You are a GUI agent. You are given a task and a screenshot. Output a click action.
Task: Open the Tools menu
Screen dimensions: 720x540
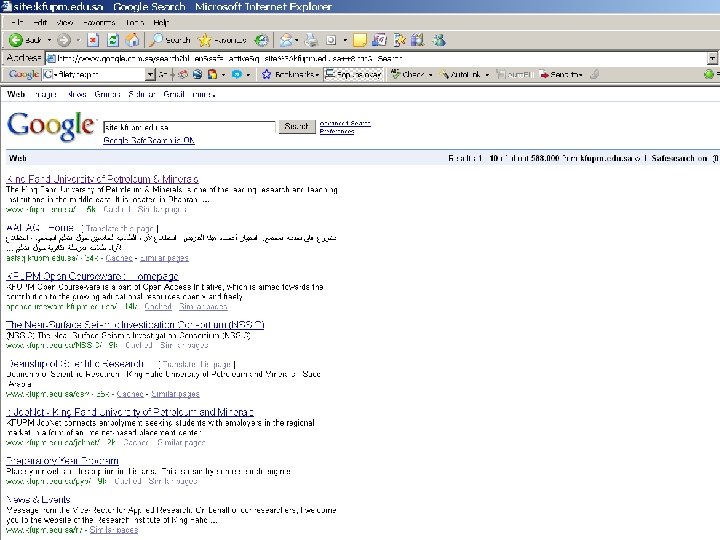point(135,22)
